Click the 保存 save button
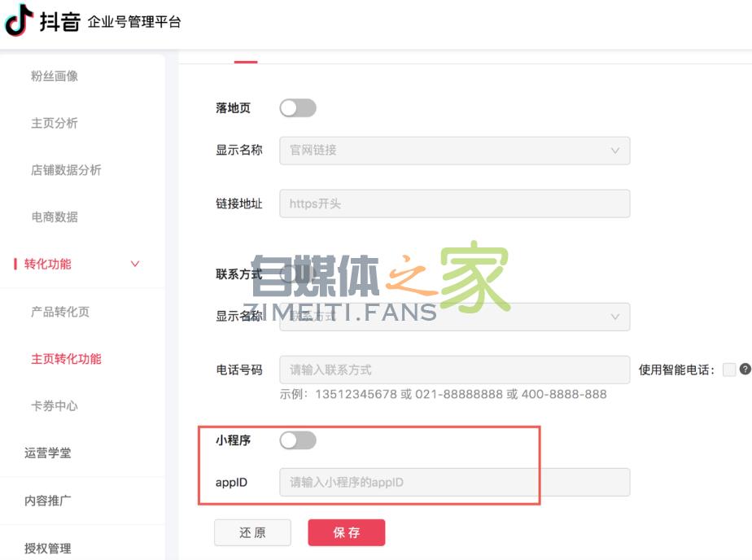Screen dimensions: 752x560 coord(346,532)
